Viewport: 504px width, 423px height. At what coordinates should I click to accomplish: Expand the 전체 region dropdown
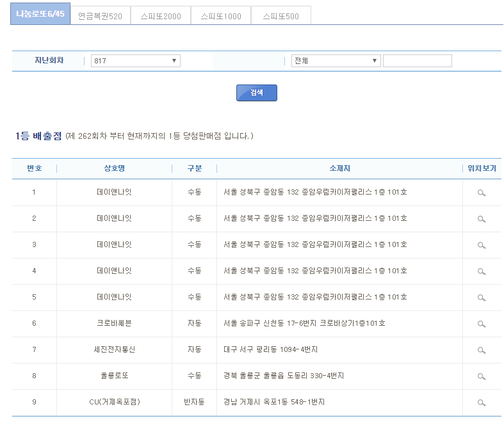click(x=336, y=61)
